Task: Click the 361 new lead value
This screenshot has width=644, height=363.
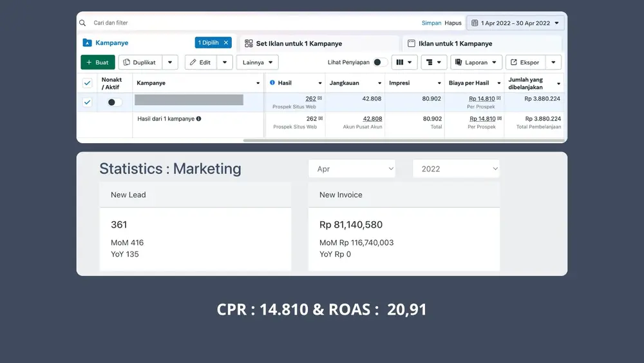Action: 119,225
